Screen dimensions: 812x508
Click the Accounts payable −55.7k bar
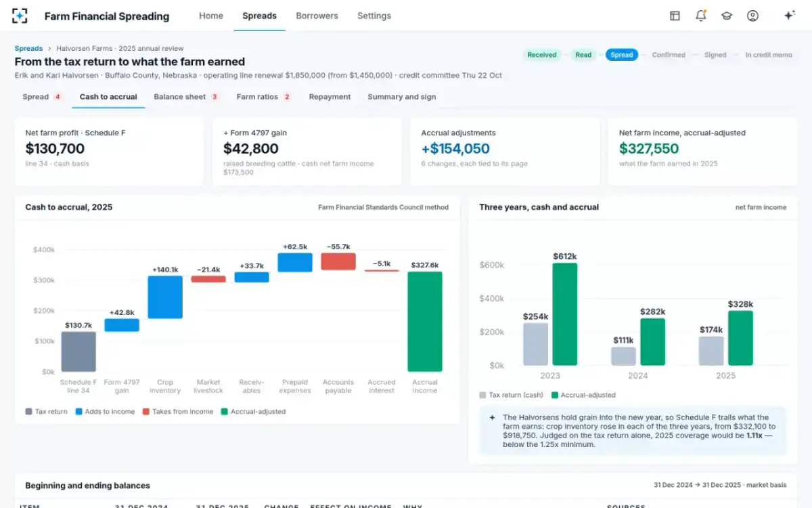click(x=338, y=261)
